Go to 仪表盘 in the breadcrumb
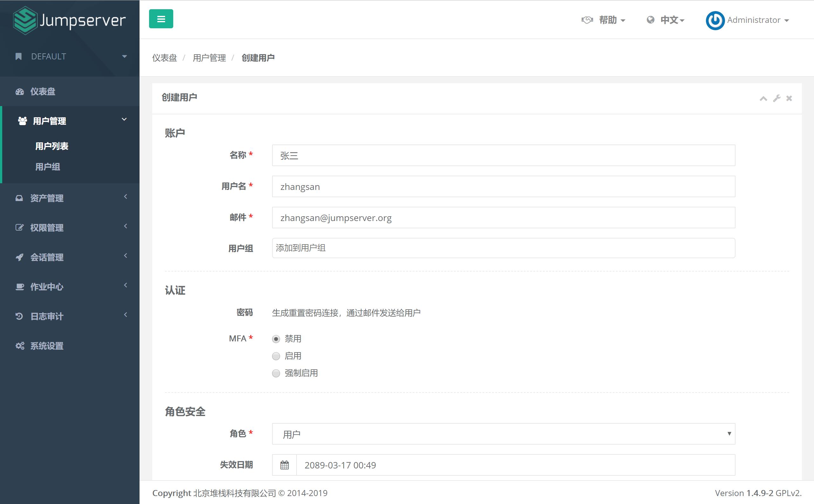Image resolution: width=814 pixels, height=504 pixels. 164,58
